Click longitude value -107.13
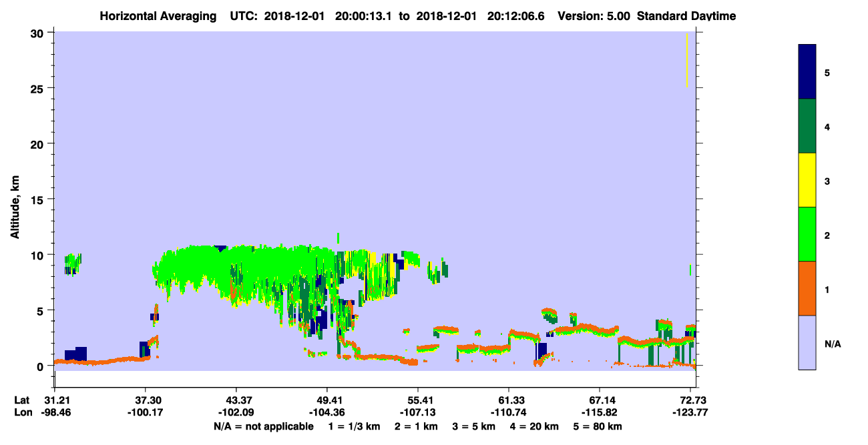This screenshot has width=868, height=445. [418, 412]
